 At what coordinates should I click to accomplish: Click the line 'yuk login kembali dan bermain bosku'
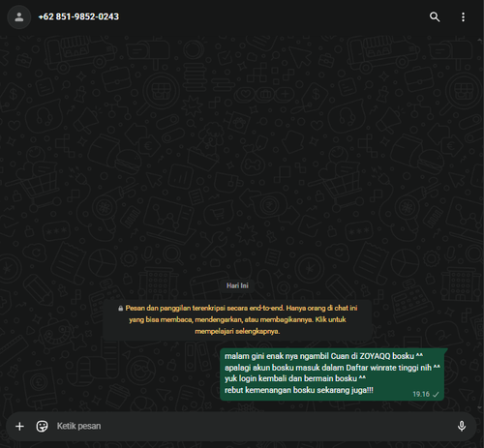295,378
